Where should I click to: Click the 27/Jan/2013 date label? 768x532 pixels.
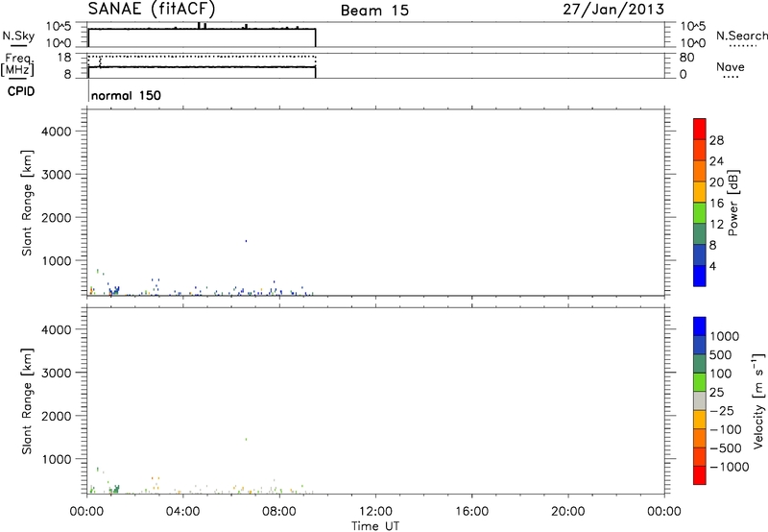click(x=613, y=10)
